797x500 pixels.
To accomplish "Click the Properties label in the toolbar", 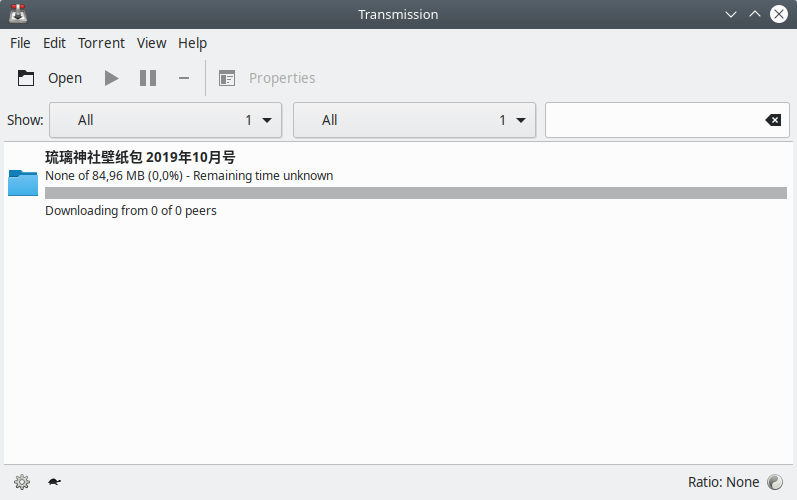I will (282, 78).
